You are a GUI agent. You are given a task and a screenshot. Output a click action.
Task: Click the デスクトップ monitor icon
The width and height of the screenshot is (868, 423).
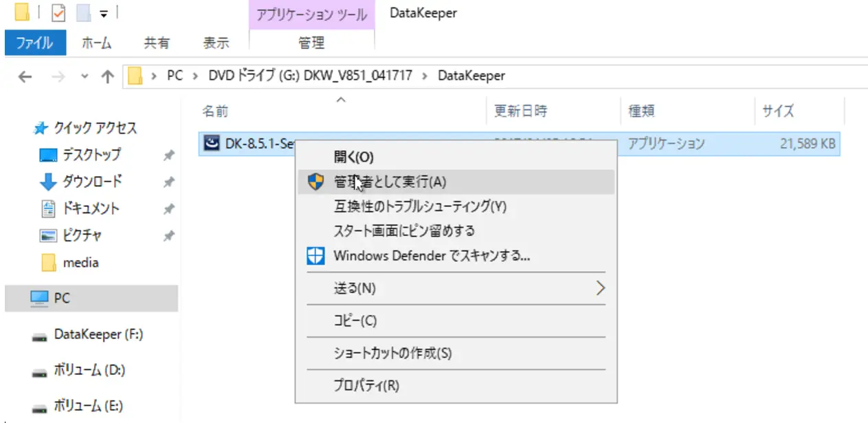(48, 155)
